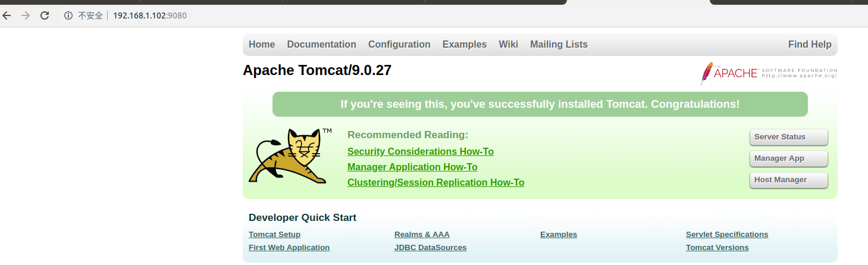Open the Tomcat Versions link
The width and height of the screenshot is (868, 265).
(x=717, y=248)
